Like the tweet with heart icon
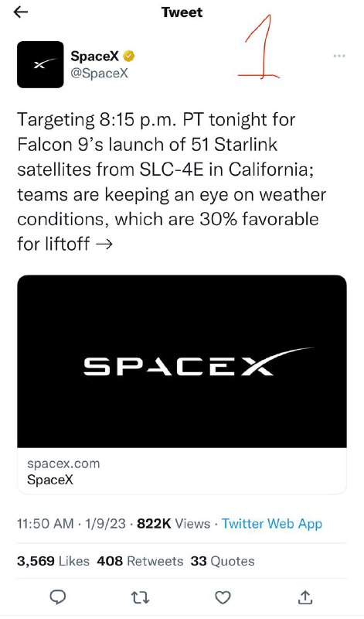Viewport: 364px width, 619px height. tap(223, 597)
